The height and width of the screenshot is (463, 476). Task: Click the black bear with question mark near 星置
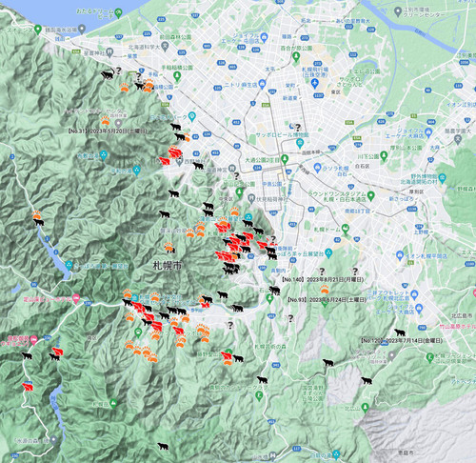click(108, 74)
